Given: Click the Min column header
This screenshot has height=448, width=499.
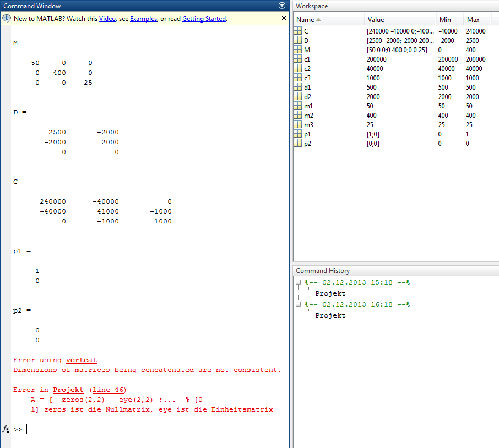Looking at the screenshot, I should coord(445,20).
